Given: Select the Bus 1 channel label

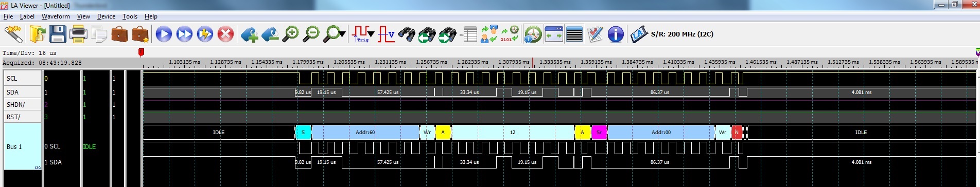Looking at the screenshot, I should pos(14,147).
